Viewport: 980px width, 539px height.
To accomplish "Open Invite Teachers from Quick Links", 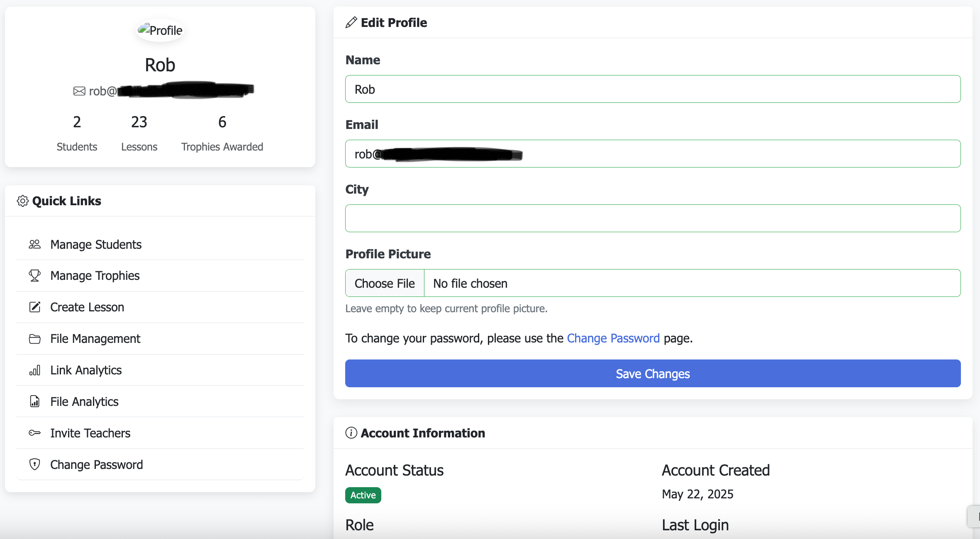I will 90,433.
